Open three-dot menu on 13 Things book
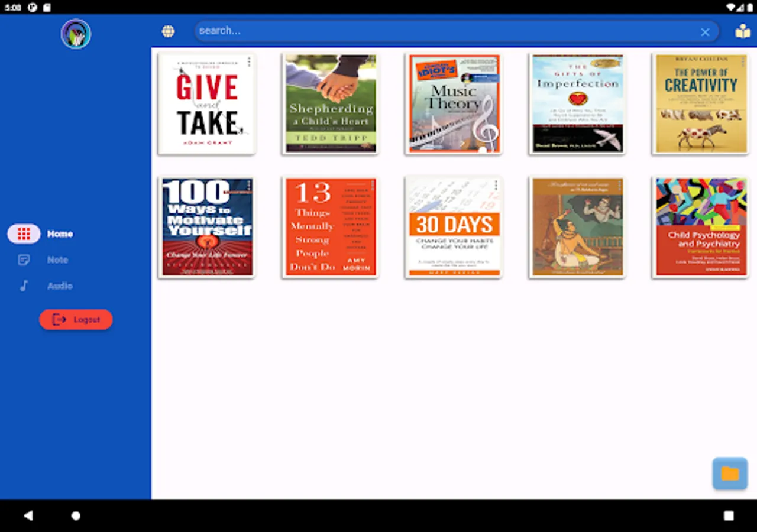Image resolution: width=757 pixels, height=532 pixels. pos(373,185)
